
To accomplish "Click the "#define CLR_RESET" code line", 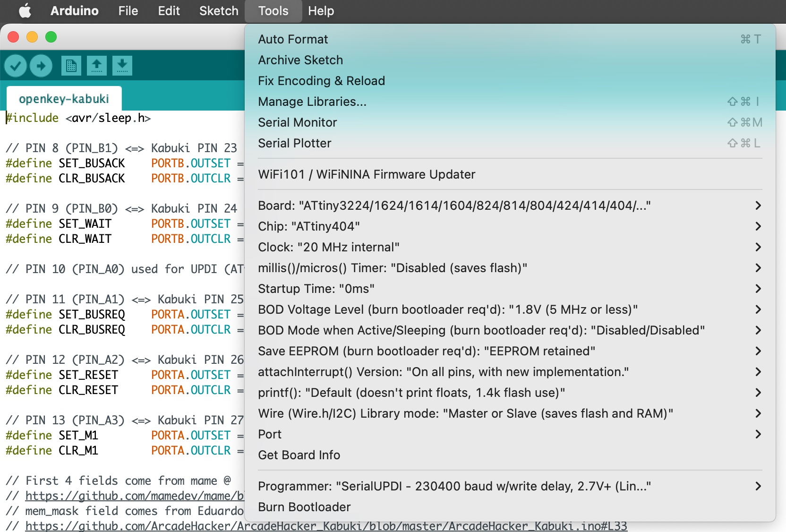I will 125,390.
